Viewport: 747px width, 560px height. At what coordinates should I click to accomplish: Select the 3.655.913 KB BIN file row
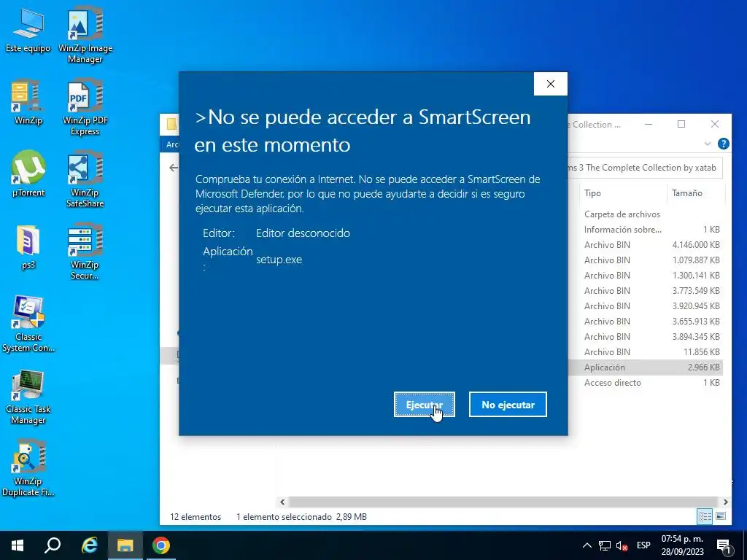tap(646, 322)
